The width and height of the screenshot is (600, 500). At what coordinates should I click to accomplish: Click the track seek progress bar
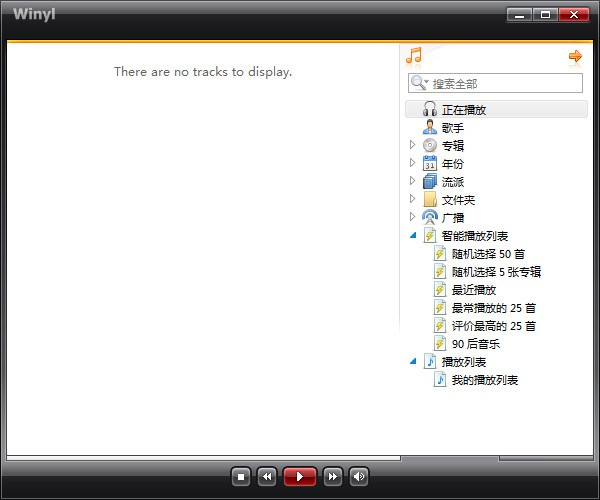(204, 458)
